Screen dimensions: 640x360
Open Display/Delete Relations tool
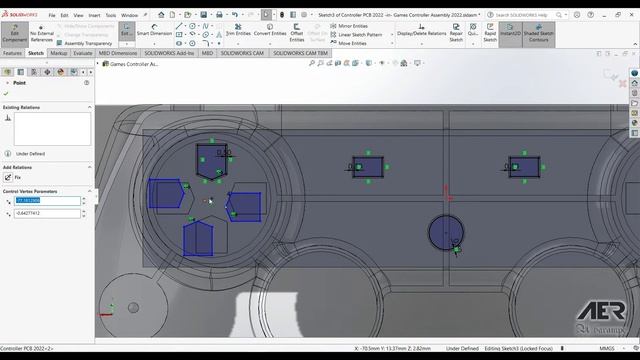coord(421,30)
